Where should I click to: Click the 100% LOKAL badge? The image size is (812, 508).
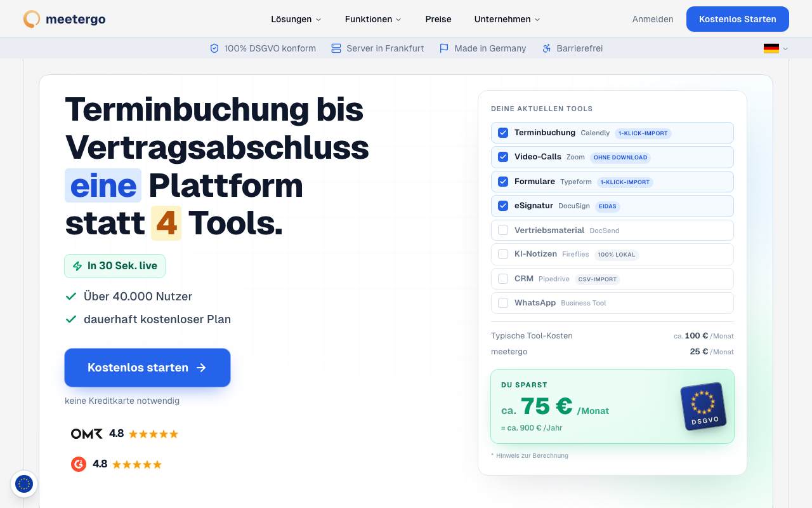[x=617, y=255]
